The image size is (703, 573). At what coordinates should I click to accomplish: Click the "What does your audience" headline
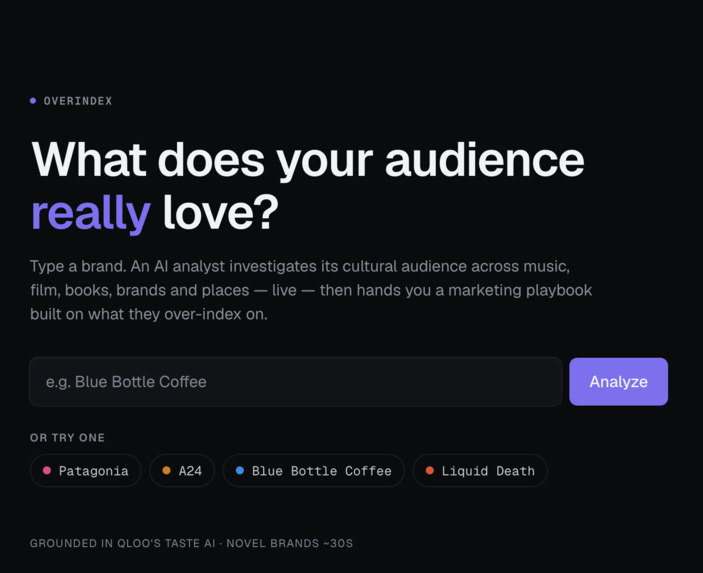coord(308,160)
